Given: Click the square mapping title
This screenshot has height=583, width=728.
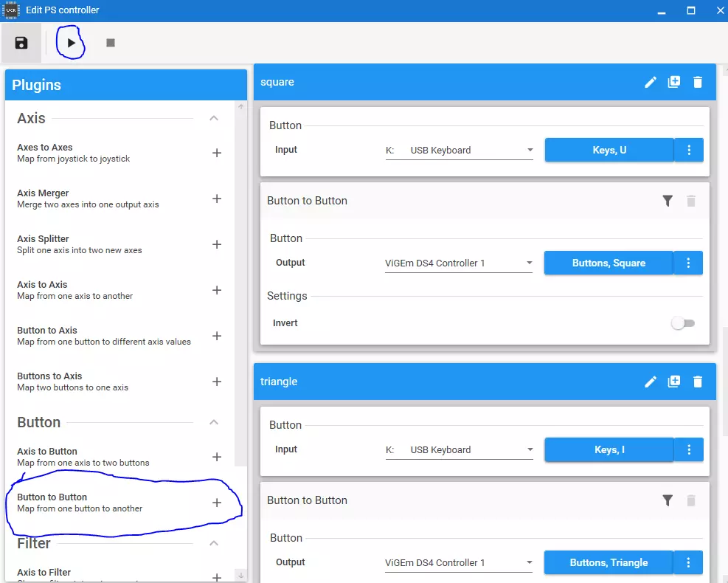Looking at the screenshot, I should (x=277, y=82).
